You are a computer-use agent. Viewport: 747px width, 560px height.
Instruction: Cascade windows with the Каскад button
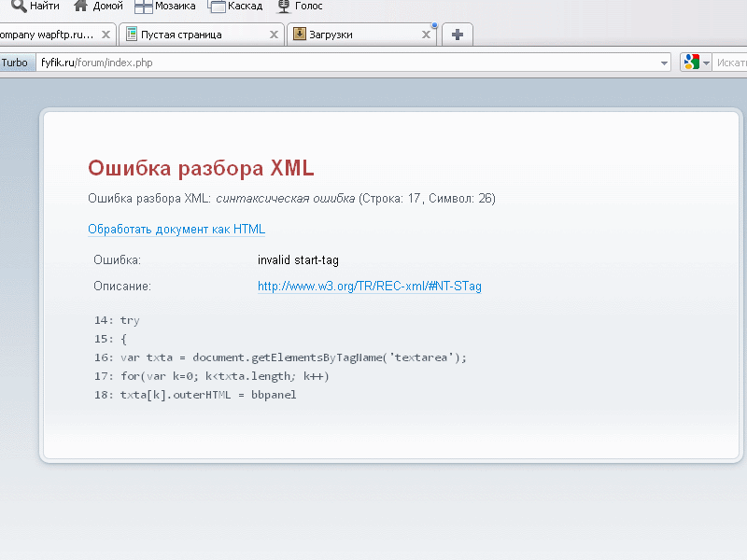(217, 7)
